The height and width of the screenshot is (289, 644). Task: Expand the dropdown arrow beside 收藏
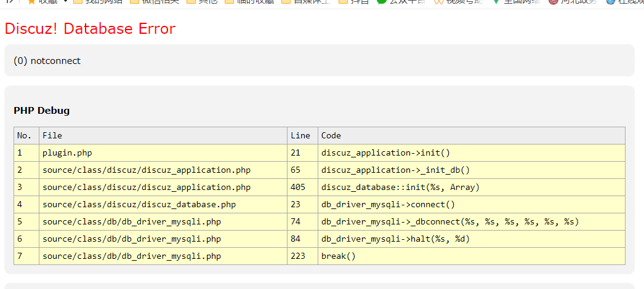[x=65, y=2]
